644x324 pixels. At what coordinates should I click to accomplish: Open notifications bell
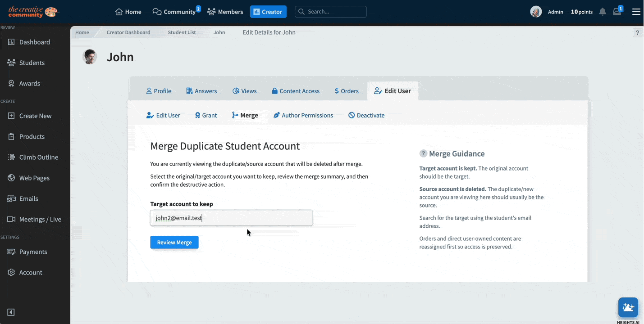pos(603,12)
